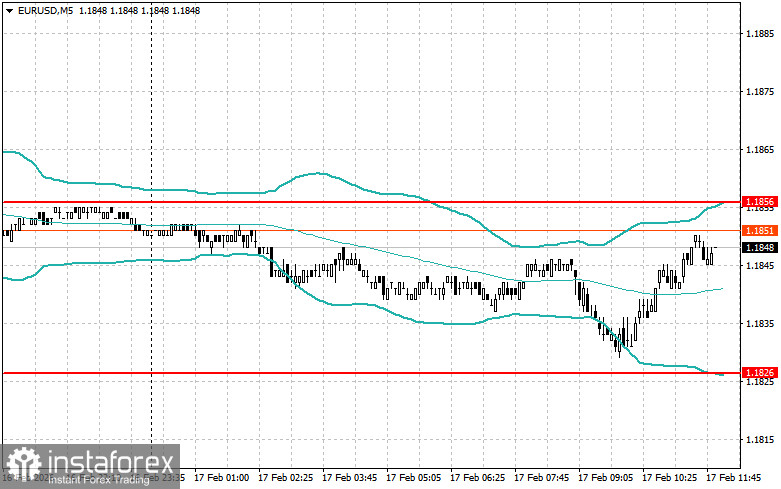
Task: Click the 1.1875 price axis value
Action: tap(760, 92)
